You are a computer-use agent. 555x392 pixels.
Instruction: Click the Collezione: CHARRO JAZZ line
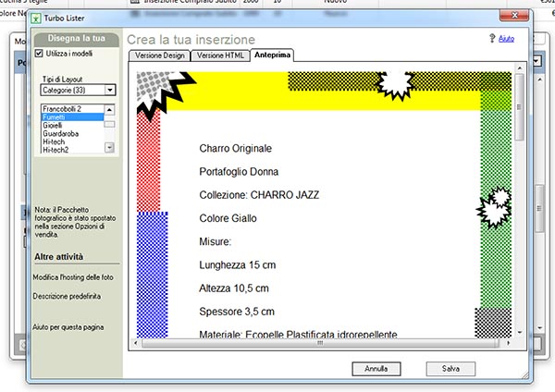point(259,195)
